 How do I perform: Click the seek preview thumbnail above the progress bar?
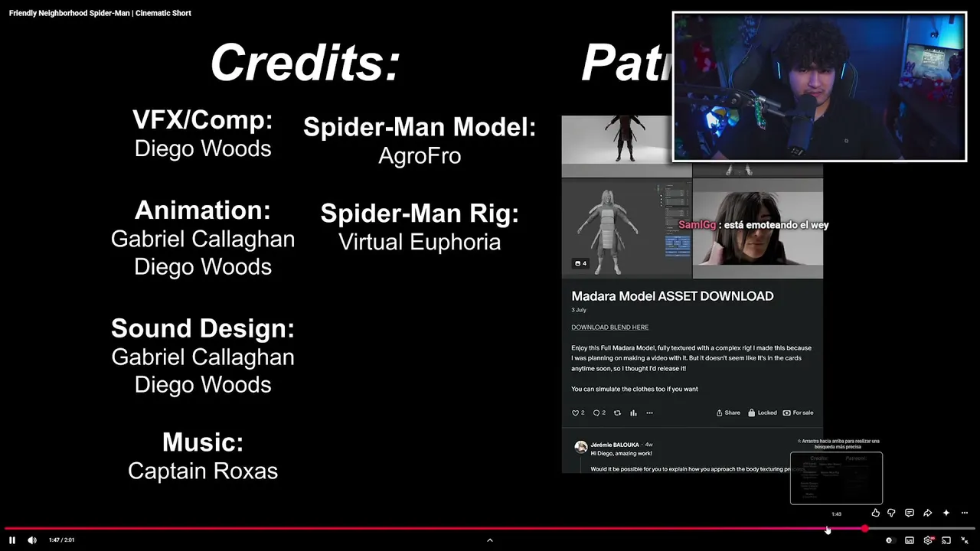point(836,478)
